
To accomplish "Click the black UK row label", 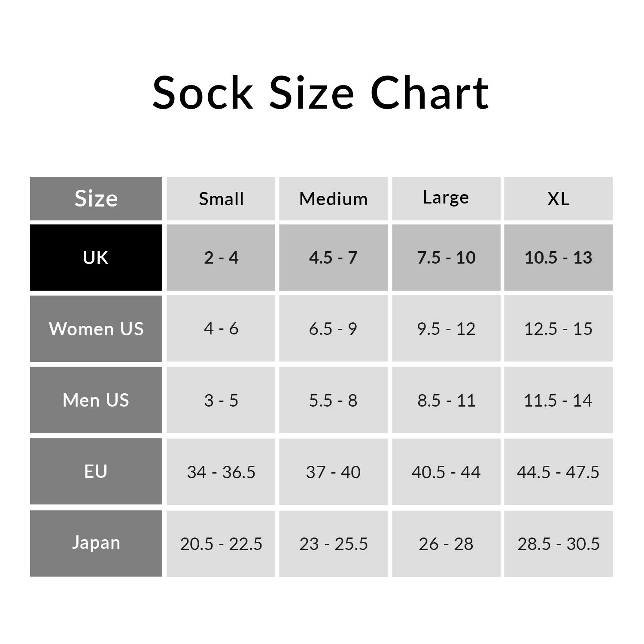I will [x=96, y=258].
